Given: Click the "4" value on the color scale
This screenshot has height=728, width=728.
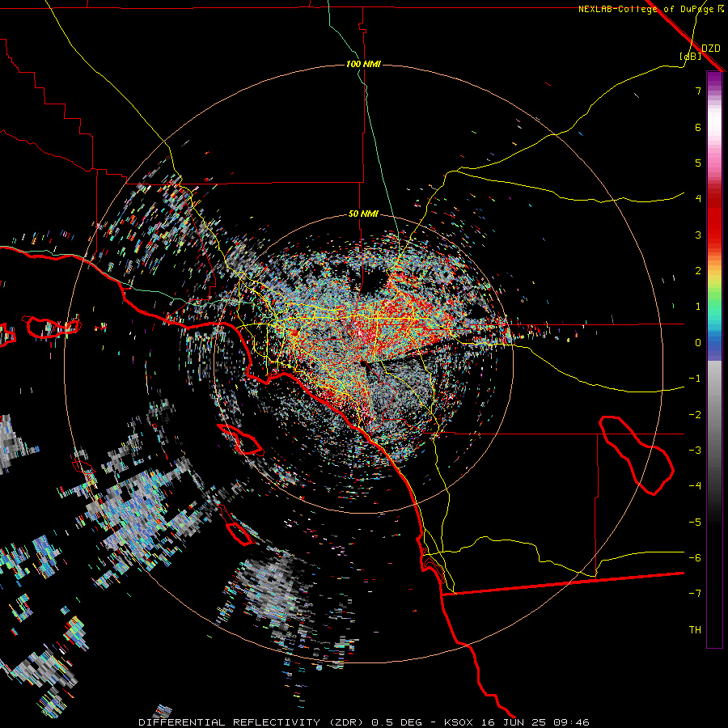Looking at the screenshot, I should pyautogui.click(x=698, y=199).
